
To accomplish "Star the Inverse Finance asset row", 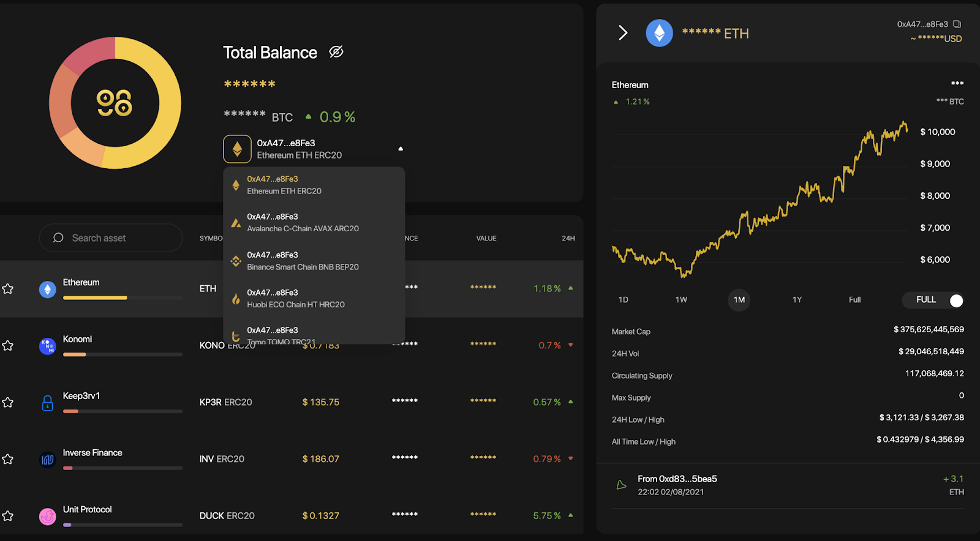I will [8, 458].
